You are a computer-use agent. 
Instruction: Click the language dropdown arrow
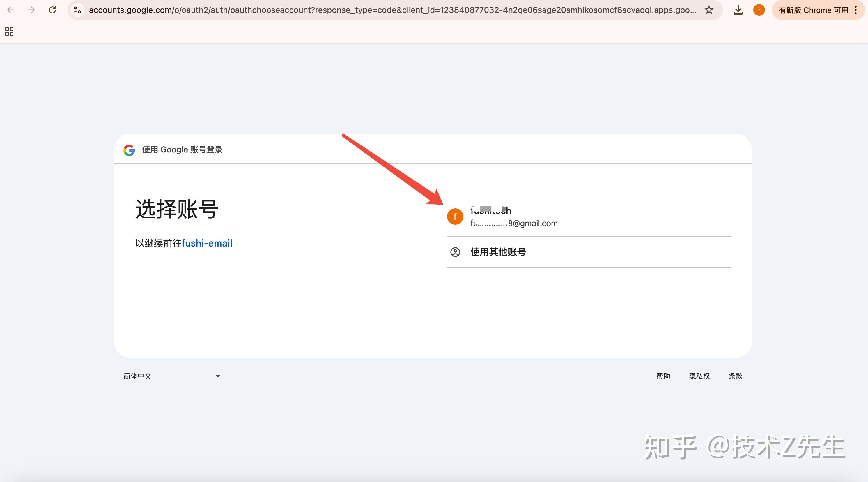[x=218, y=376]
